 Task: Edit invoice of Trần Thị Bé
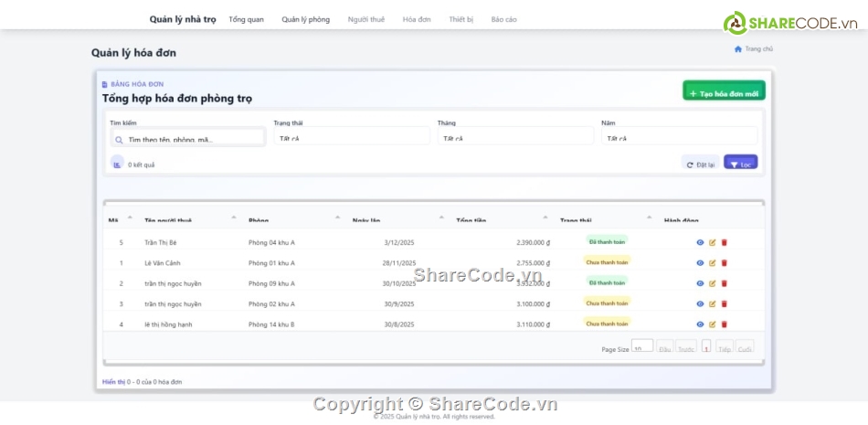pyautogui.click(x=713, y=242)
